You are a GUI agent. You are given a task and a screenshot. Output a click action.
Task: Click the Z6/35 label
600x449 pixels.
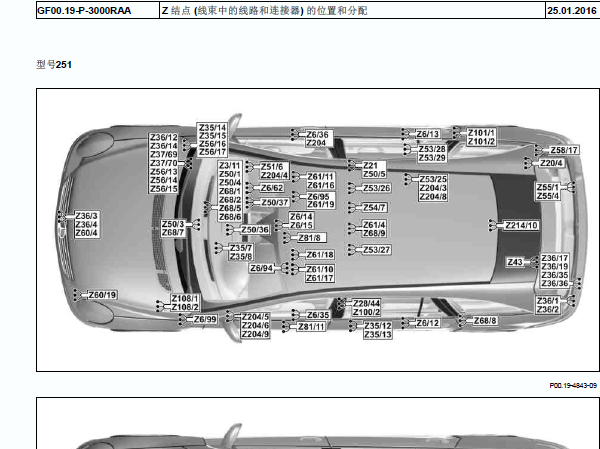click(318, 315)
